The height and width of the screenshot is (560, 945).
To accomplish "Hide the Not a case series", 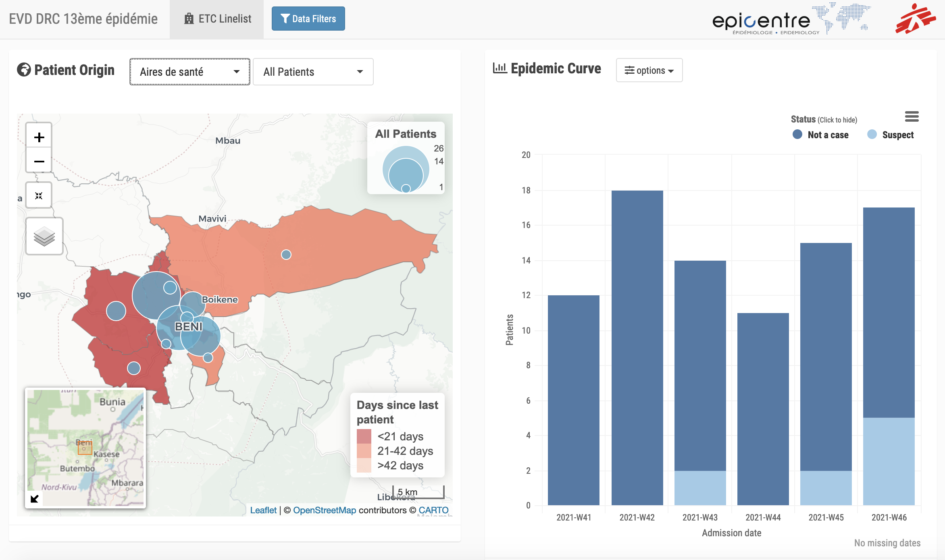I will point(821,135).
